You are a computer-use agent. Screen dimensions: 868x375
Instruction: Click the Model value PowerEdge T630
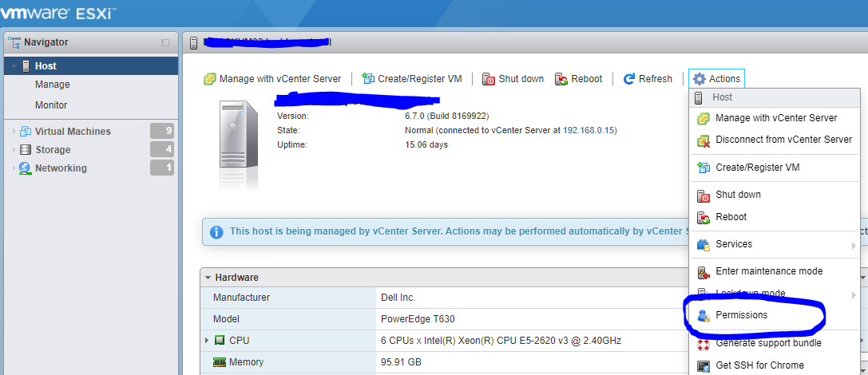418,319
